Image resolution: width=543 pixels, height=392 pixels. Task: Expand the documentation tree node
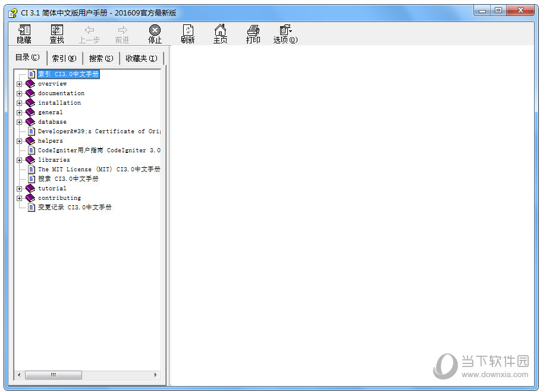[20, 93]
